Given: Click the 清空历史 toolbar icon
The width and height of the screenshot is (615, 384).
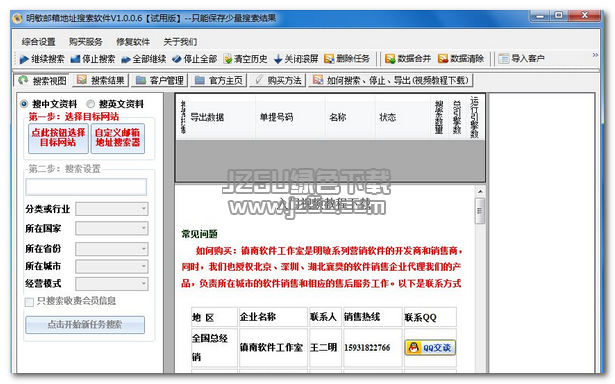Looking at the screenshot, I should [227, 59].
